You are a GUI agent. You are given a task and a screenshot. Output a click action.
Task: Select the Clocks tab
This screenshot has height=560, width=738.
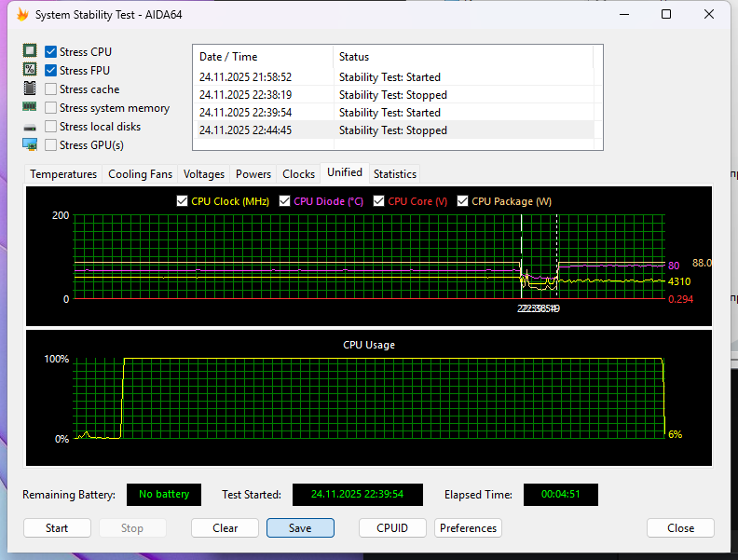click(x=298, y=174)
